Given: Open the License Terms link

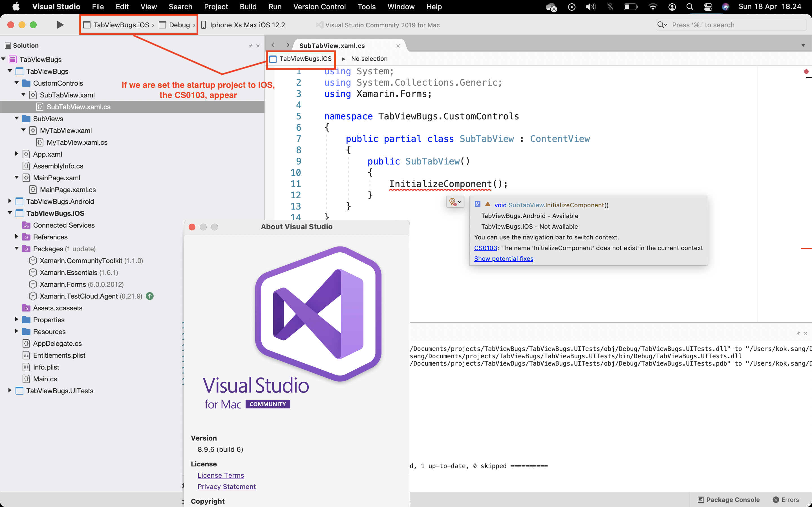Looking at the screenshot, I should click(x=221, y=475).
